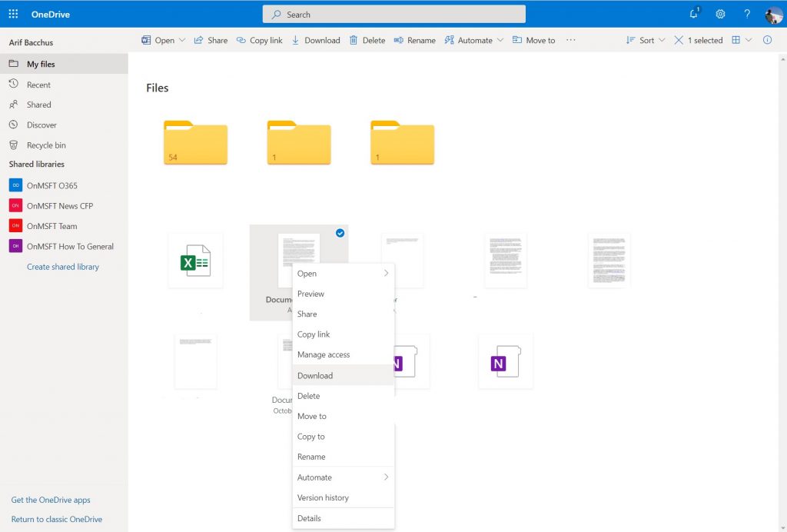Image resolution: width=787 pixels, height=532 pixels.
Task: Open the app launcher waffle icon
Action: [x=14, y=14]
